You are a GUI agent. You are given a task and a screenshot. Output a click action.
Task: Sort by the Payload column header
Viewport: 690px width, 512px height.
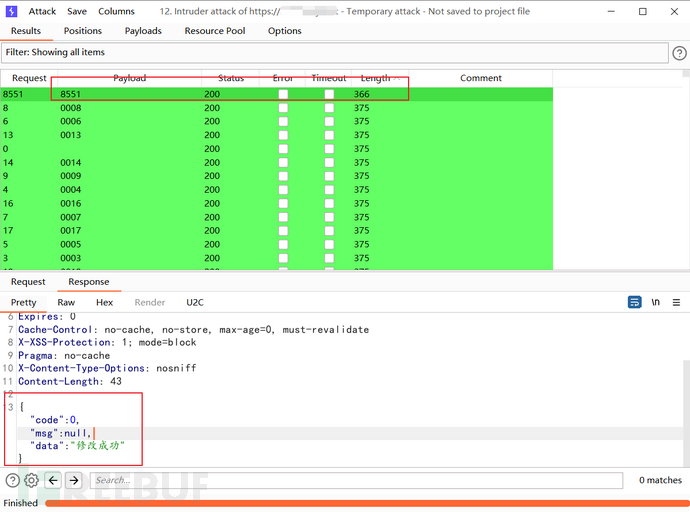pos(129,78)
